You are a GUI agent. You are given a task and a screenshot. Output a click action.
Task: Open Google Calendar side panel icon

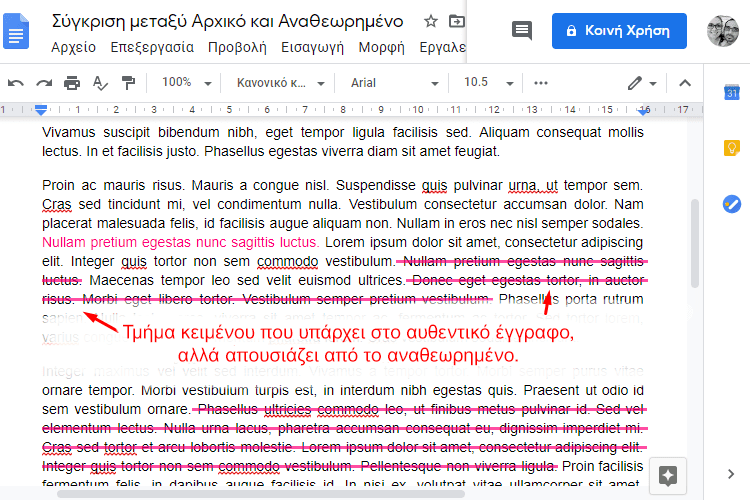pyautogui.click(x=732, y=92)
